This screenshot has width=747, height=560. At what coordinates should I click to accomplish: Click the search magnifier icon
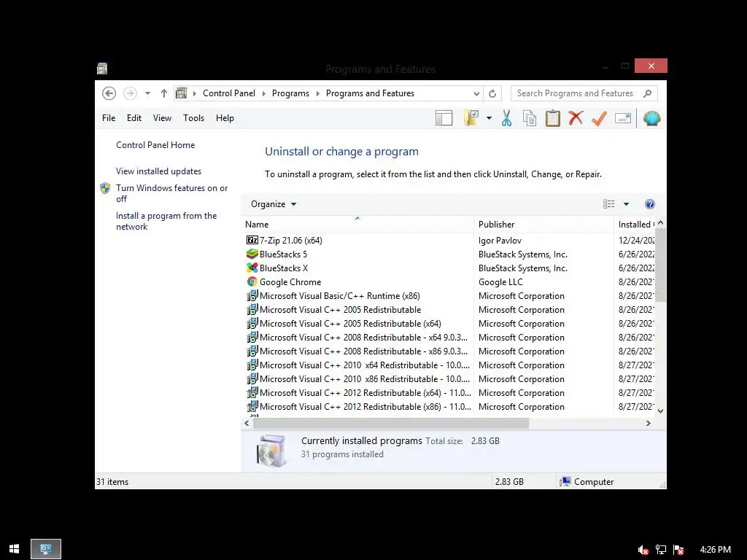click(x=648, y=93)
